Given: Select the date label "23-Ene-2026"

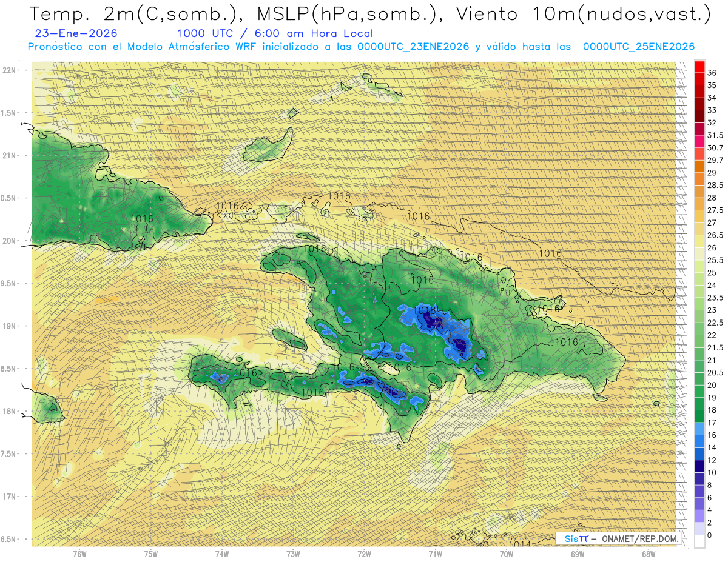Looking at the screenshot, I should coord(76,33).
